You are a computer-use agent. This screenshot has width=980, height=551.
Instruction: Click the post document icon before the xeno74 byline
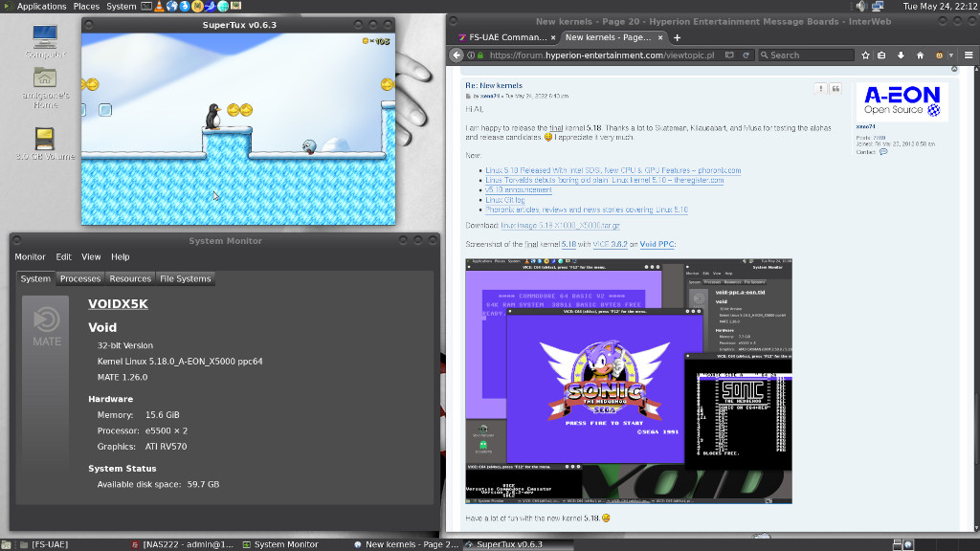pyautogui.click(x=468, y=97)
